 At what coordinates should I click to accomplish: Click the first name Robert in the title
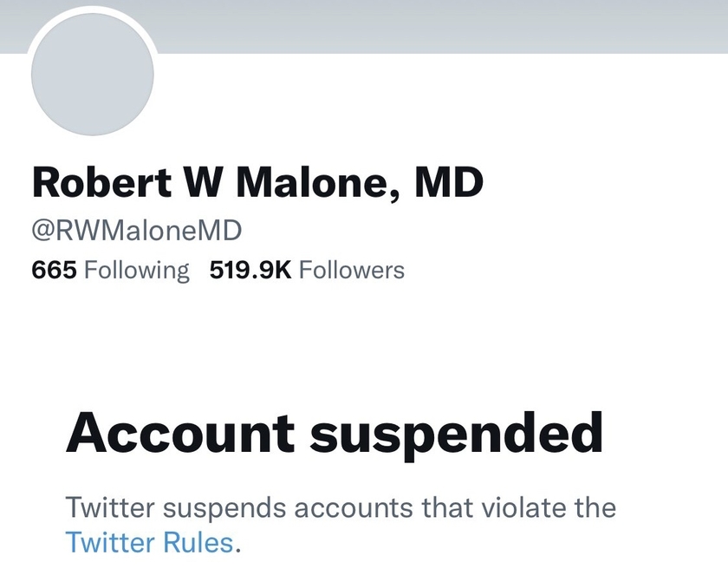pos(101,182)
